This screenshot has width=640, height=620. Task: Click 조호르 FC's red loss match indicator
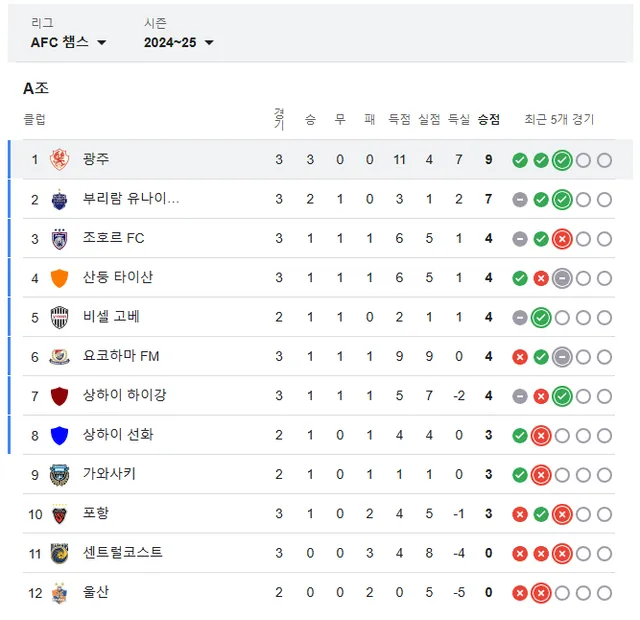[562, 238]
